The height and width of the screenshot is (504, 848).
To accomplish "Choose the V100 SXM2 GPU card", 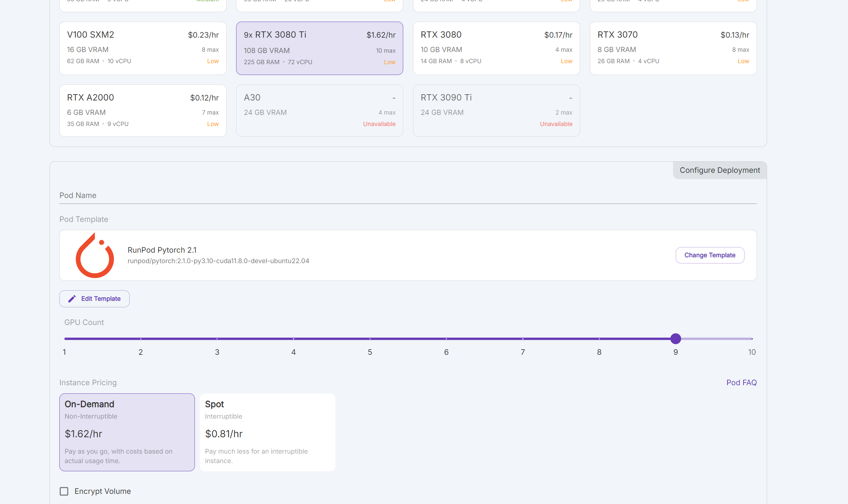I will tap(143, 48).
